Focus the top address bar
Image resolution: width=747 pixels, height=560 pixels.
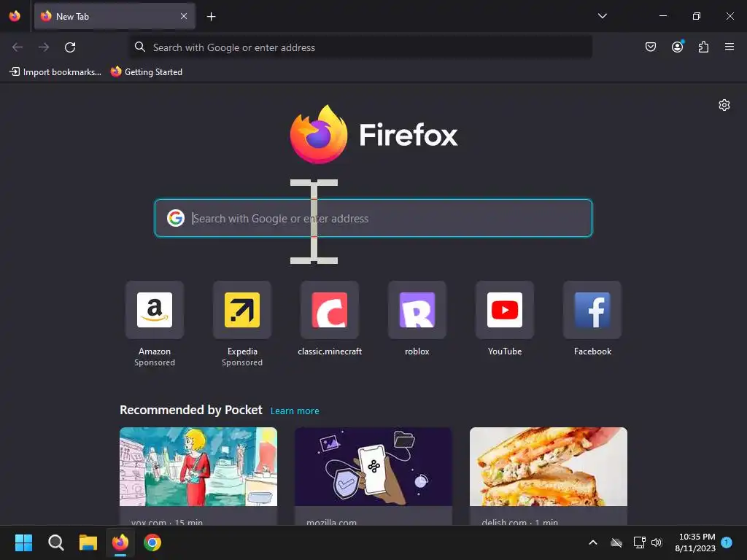pyautogui.click(x=360, y=47)
